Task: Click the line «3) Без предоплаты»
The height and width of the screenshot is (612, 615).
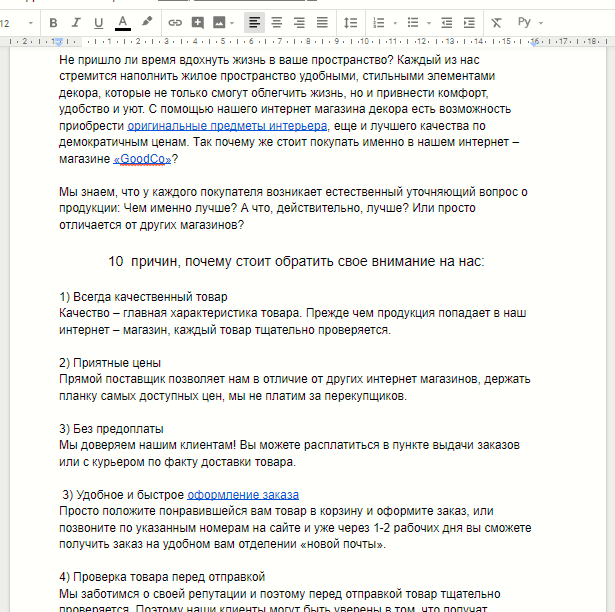Action: (111, 429)
